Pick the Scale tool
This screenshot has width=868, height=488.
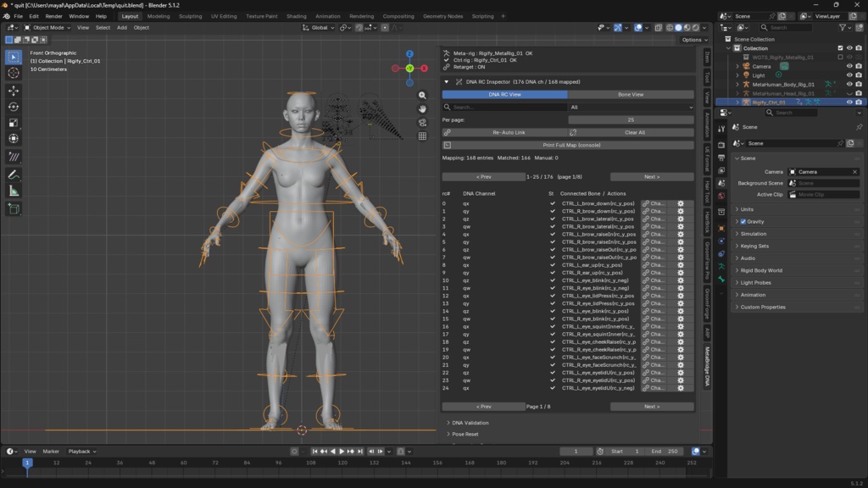[14, 123]
